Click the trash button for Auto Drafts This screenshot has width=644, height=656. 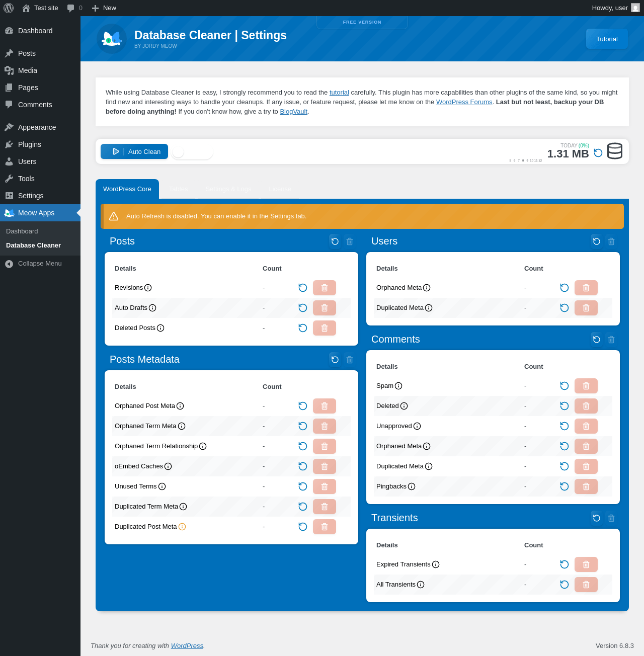pyautogui.click(x=325, y=308)
